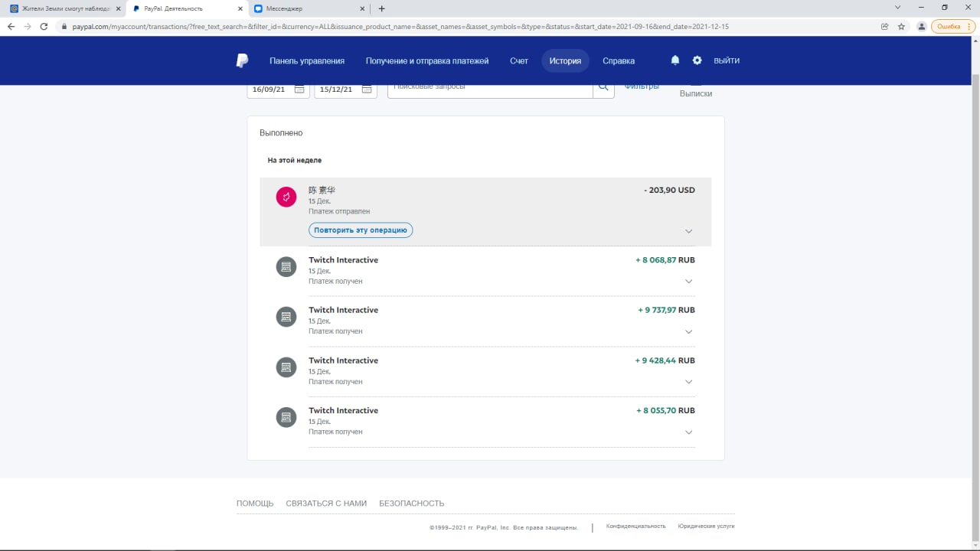
Task: Click the browser reload icon
Action: coord(44,26)
